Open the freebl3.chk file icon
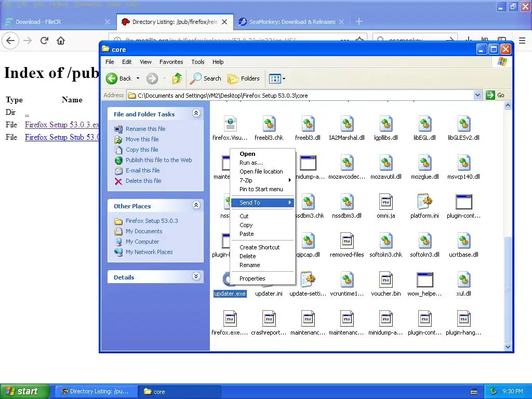The height and width of the screenshot is (399, 532). click(x=269, y=124)
